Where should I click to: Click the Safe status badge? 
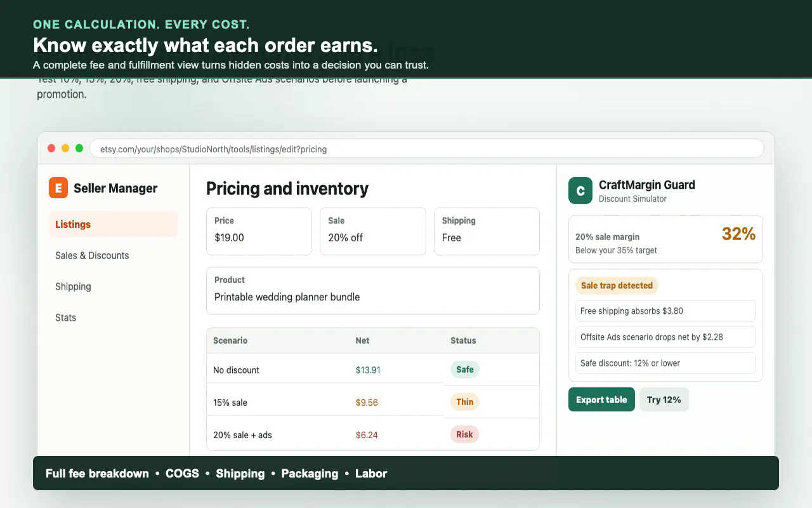pyautogui.click(x=465, y=370)
